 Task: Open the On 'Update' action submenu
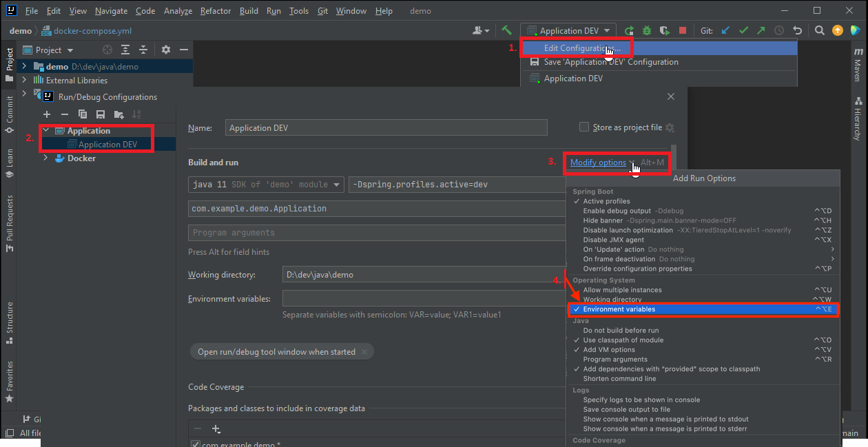tap(703, 249)
